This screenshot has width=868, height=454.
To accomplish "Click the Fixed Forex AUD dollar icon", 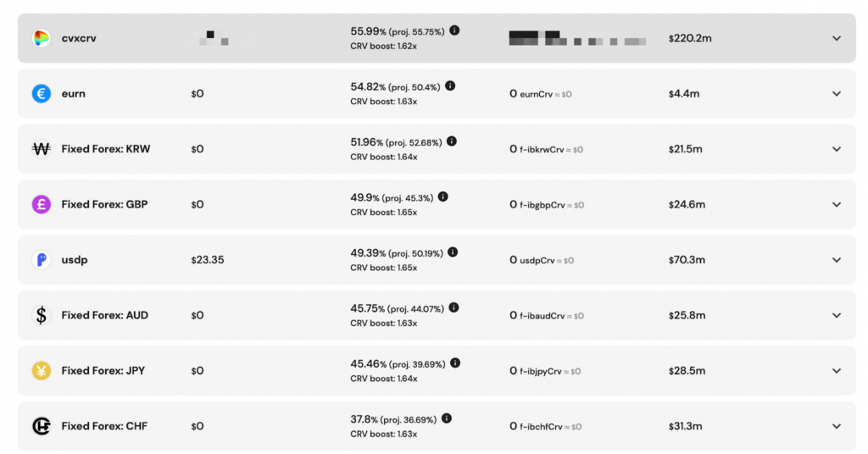I will [41, 315].
